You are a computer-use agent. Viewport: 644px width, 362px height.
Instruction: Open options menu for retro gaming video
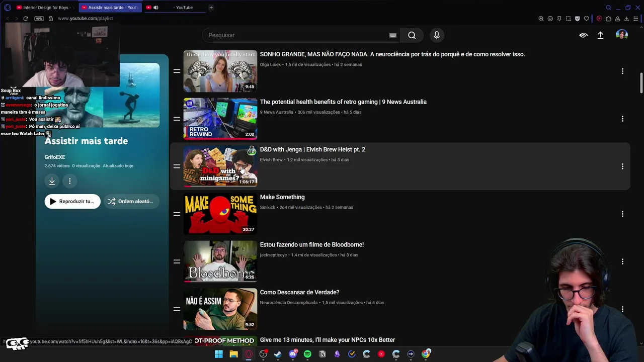coord(622,119)
